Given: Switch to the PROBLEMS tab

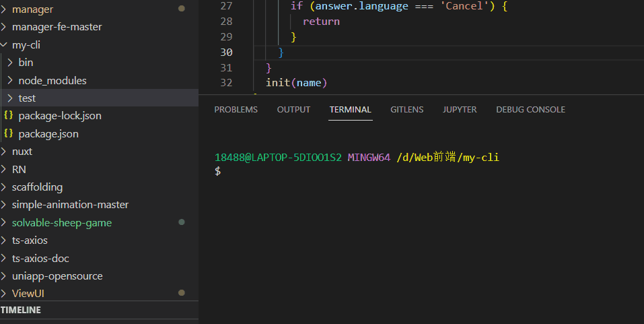Looking at the screenshot, I should [x=236, y=109].
